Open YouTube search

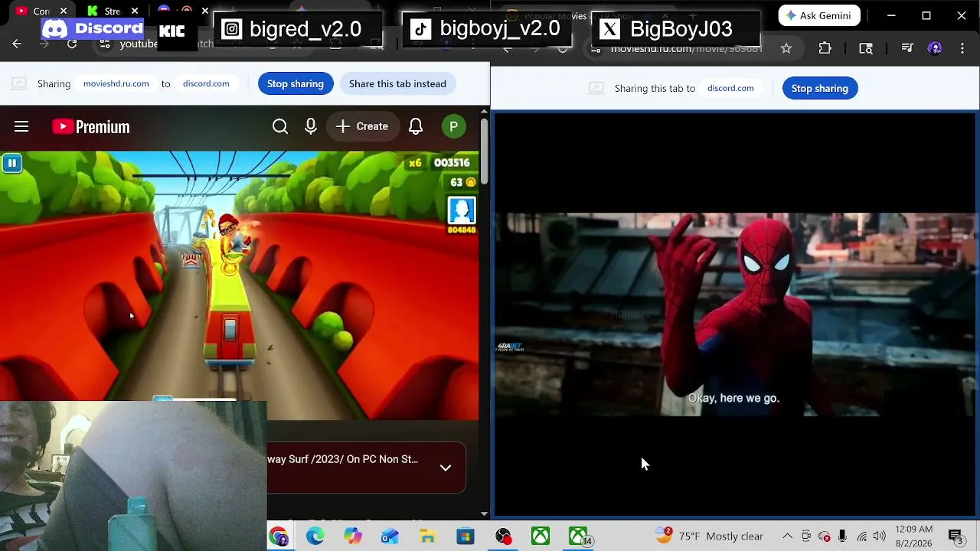[280, 126]
